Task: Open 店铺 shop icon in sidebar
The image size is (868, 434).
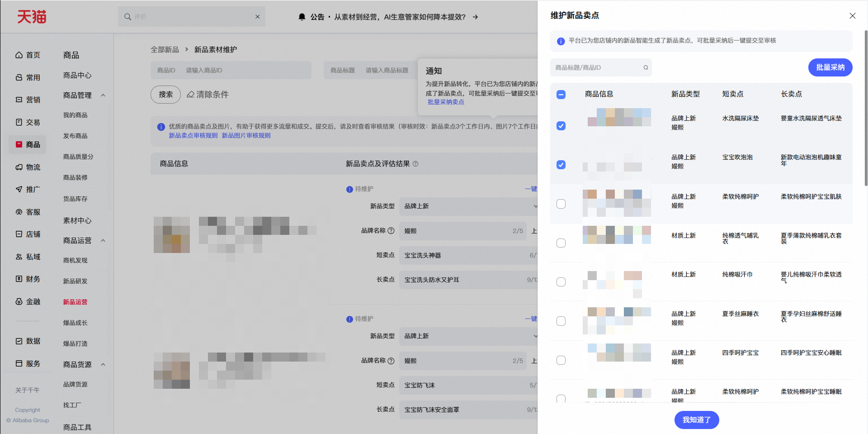Action: (19, 234)
